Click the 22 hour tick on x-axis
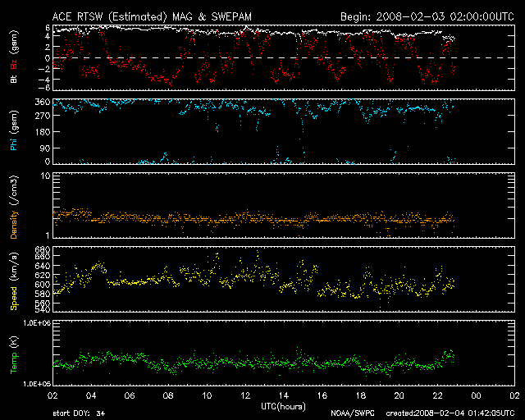525x420 pixels. pyautogui.click(x=437, y=395)
